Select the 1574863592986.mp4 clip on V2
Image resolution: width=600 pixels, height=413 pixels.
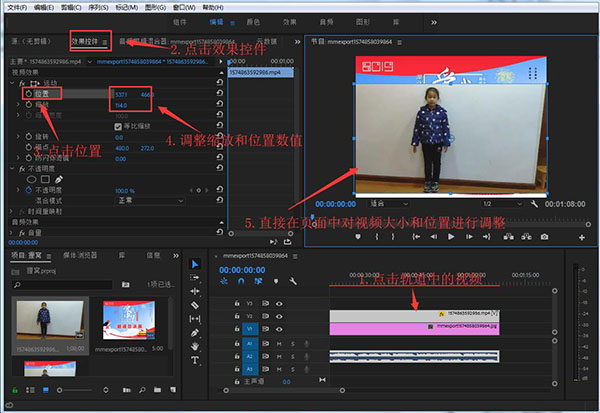tap(414, 316)
